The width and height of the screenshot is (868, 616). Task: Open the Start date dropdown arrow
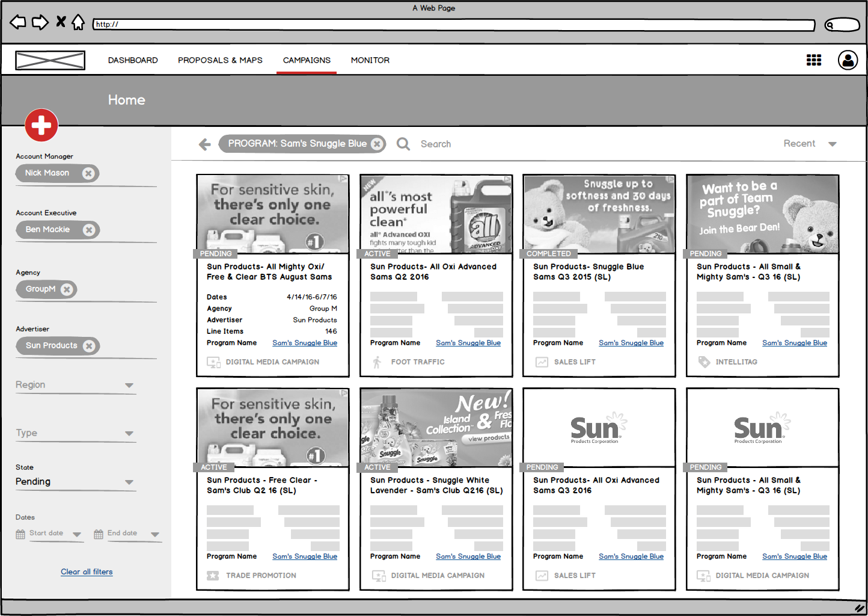point(77,534)
